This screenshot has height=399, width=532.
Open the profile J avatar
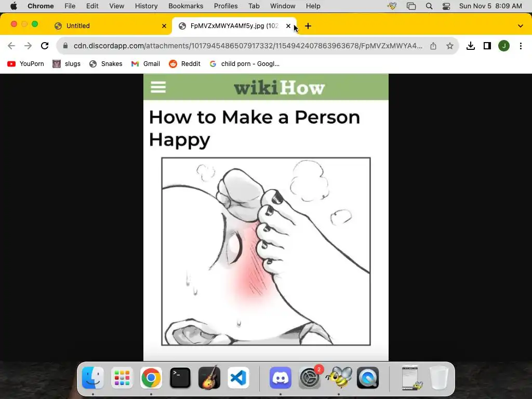pyautogui.click(x=504, y=46)
